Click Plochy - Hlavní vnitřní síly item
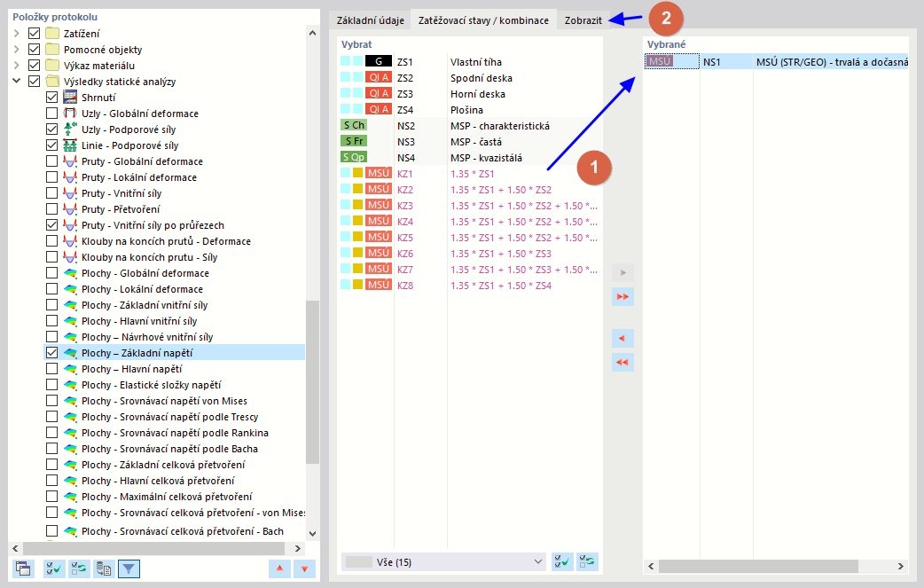924x588 pixels. (x=139, y=320)
